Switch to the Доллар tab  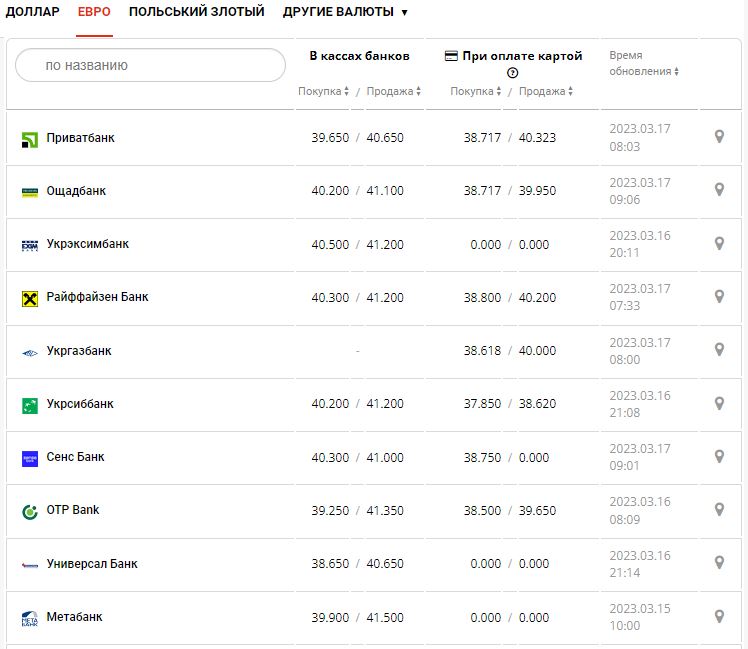[32, 12]
